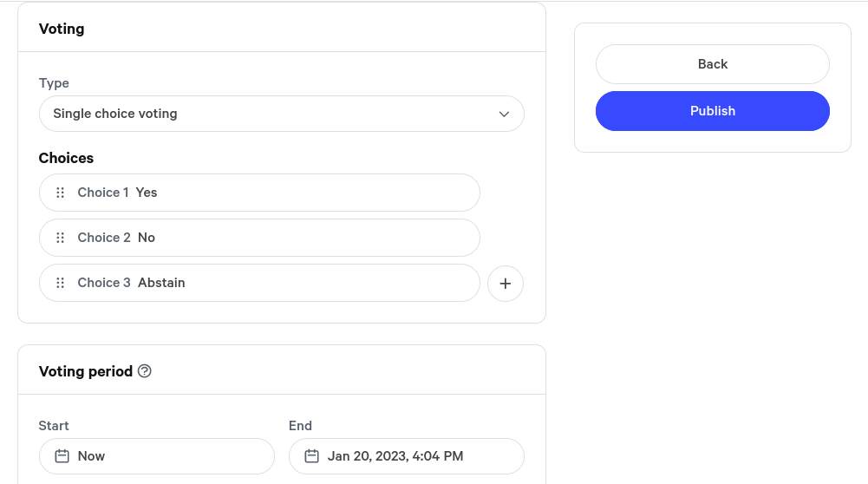Open the Voting period help tooltip icon
868x484 pixels.
click(x=145, y=371)
